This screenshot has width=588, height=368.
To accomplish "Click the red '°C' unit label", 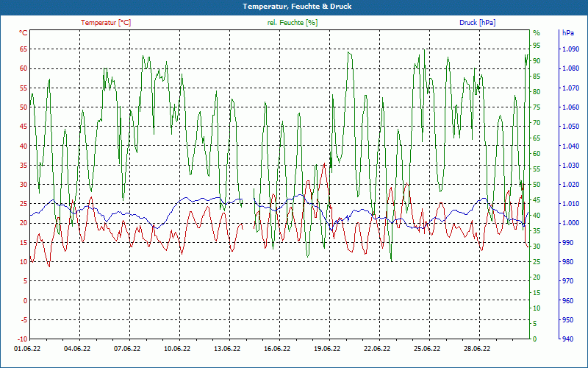I will pos(24,33).
